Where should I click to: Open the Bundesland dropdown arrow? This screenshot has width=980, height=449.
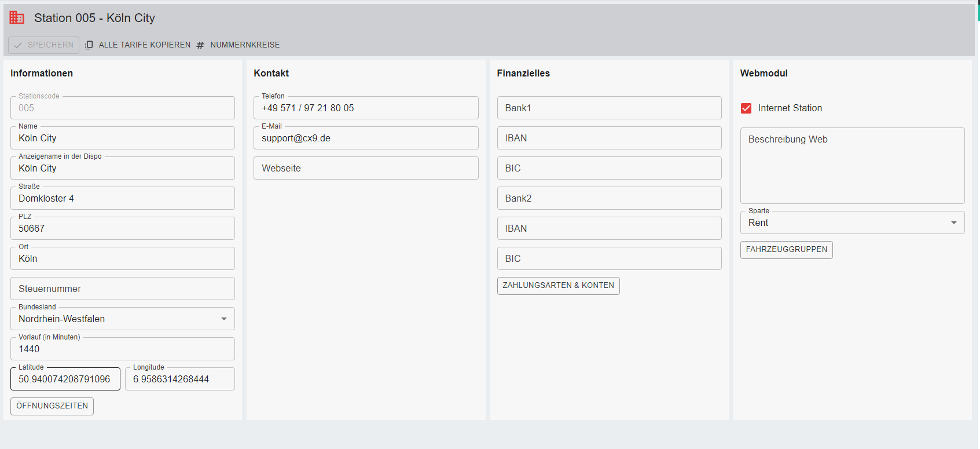tap(224, 319)
